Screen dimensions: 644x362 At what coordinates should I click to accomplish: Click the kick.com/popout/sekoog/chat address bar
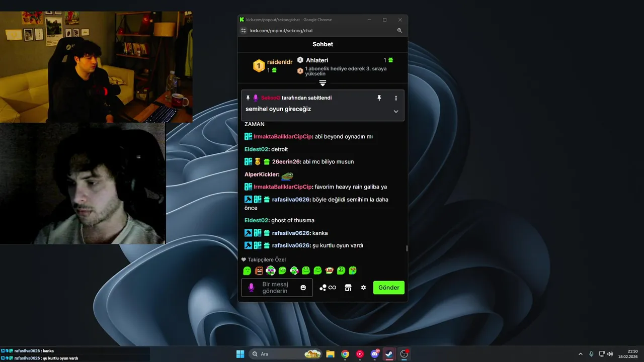pos(322,31)
